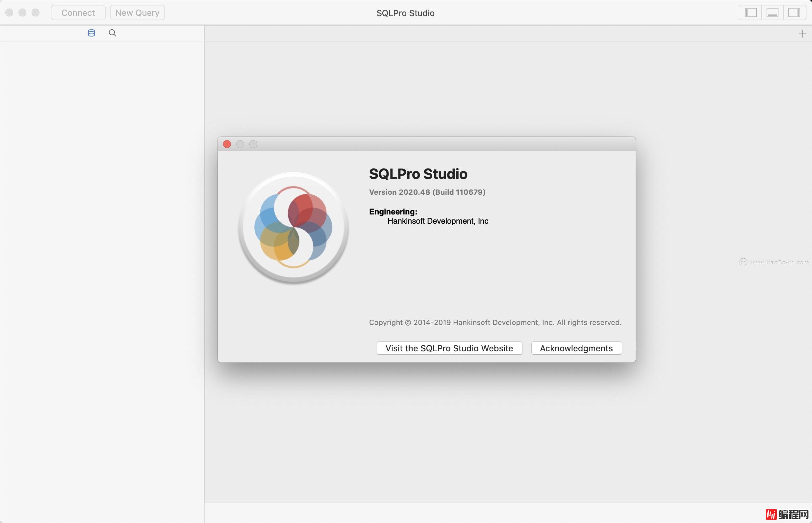Click the macOS menu bar area
The width and height of the screenshot is (812, 523).
pos(406,12)
